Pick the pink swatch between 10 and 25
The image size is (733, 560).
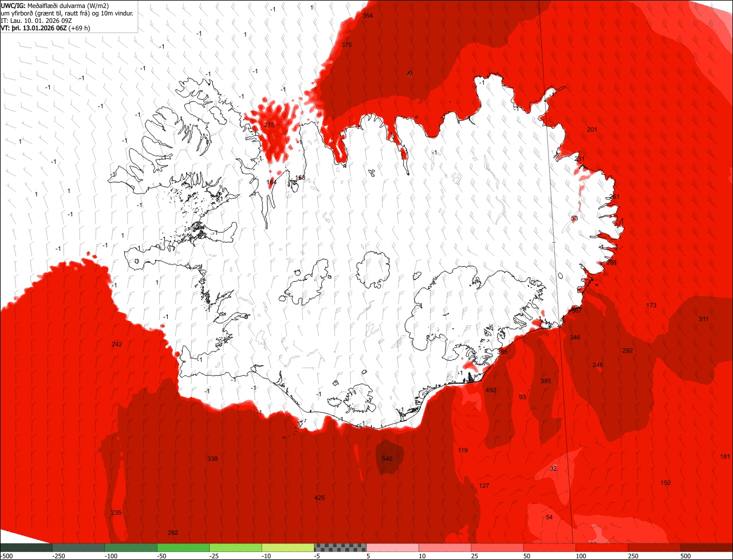[x=445, y=547]
